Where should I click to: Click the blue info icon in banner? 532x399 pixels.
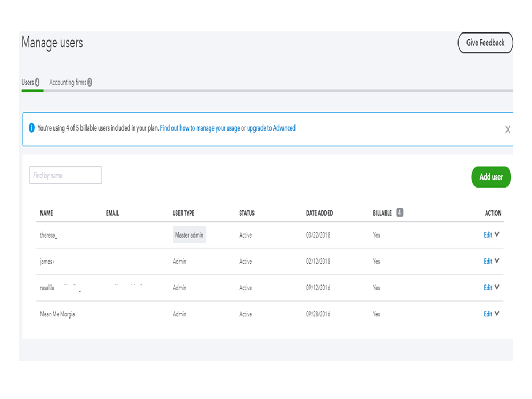(31, 128)
